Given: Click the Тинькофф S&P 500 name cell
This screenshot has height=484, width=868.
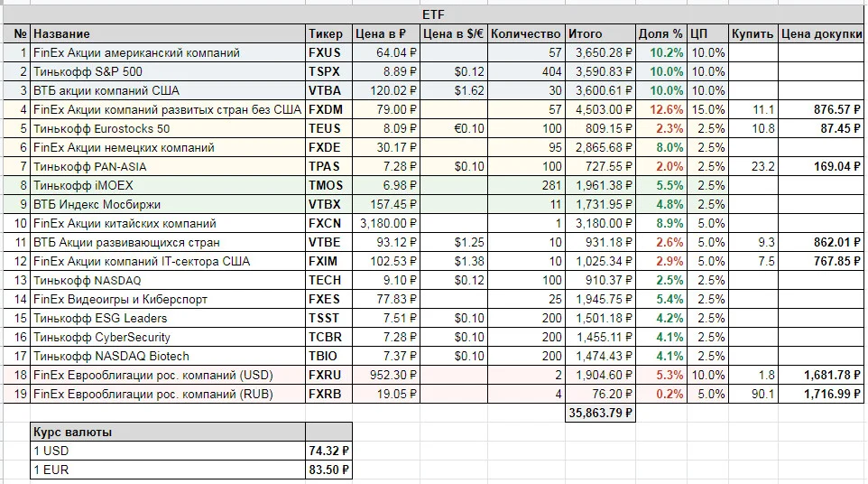Looking at the screenshot, I should 168,71.
